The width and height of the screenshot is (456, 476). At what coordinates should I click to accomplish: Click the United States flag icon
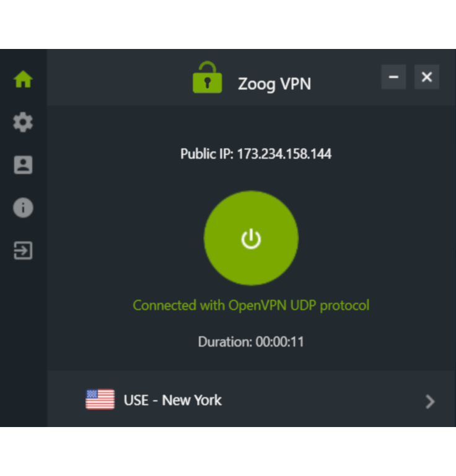100,399
